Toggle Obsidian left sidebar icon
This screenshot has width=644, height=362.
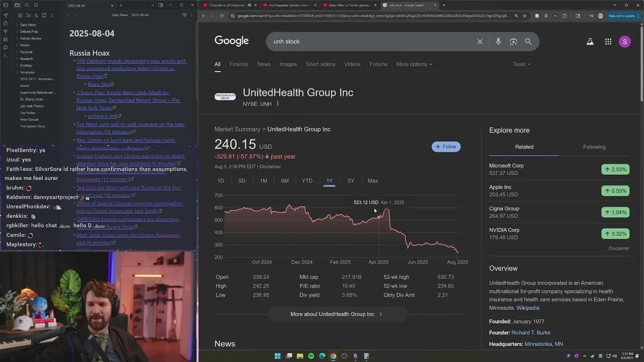[x=6, y=5]
